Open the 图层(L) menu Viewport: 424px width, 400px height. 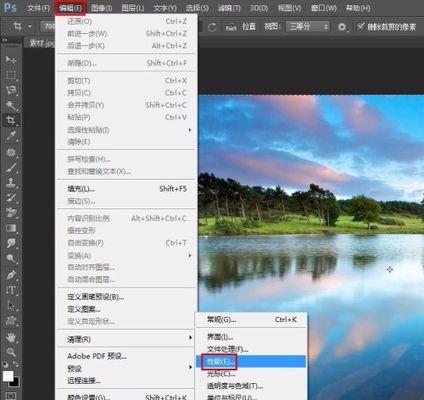point(133,8)
